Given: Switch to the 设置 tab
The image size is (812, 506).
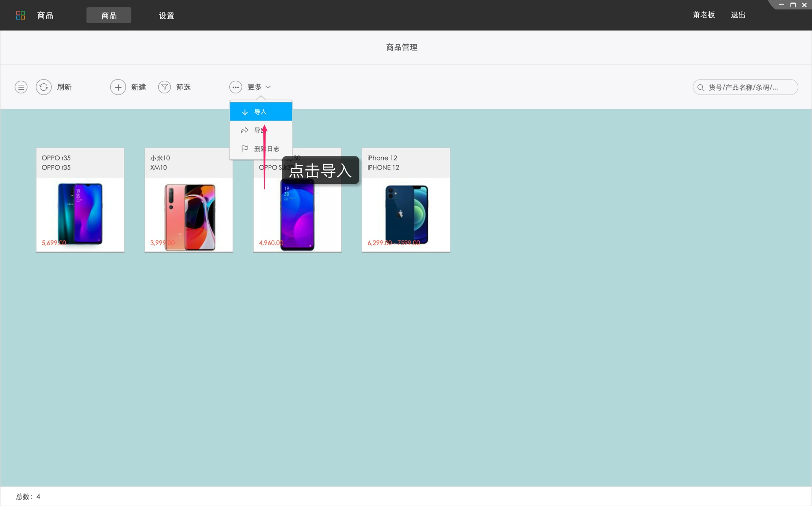Looking at the screenshot, I should point(166,15).
